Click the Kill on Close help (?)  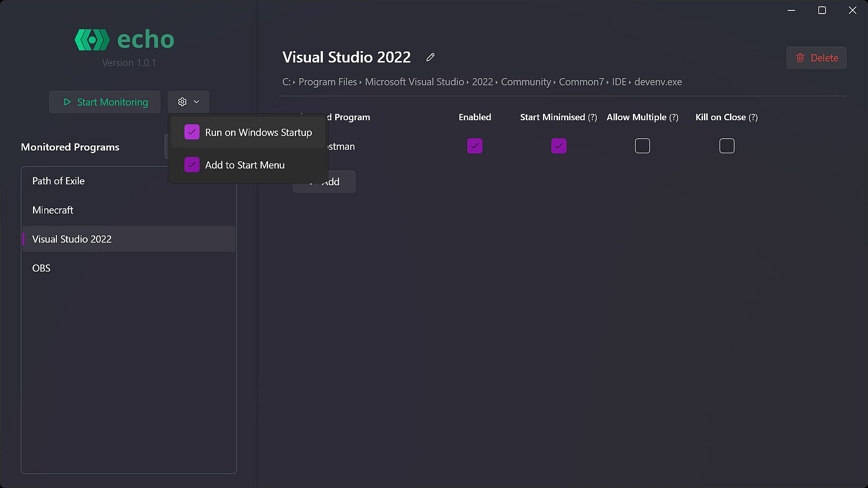[x=753, y=117]
